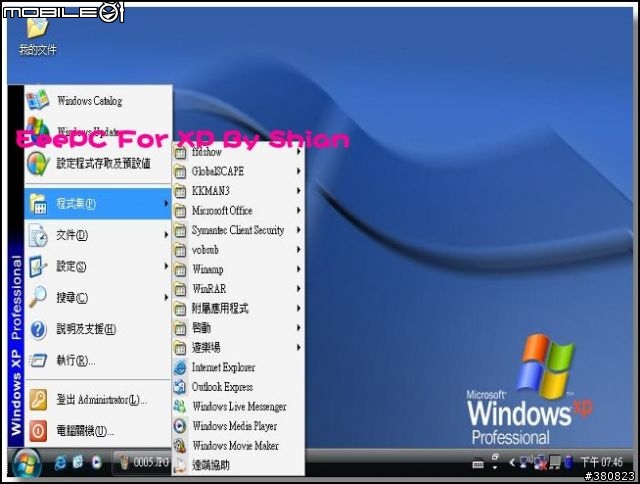
Task: Click the Windows Catalog icon
Action: [x=37, y=100]
